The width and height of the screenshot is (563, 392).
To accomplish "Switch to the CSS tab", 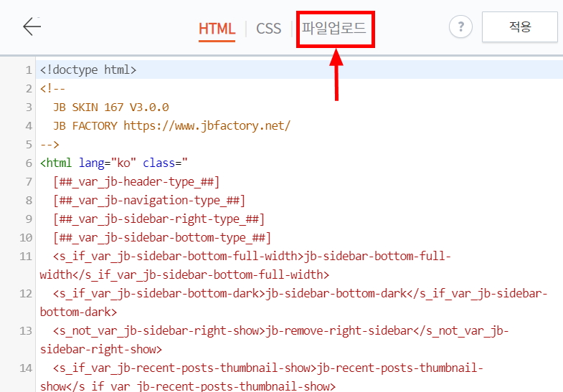I will [268, 29].
